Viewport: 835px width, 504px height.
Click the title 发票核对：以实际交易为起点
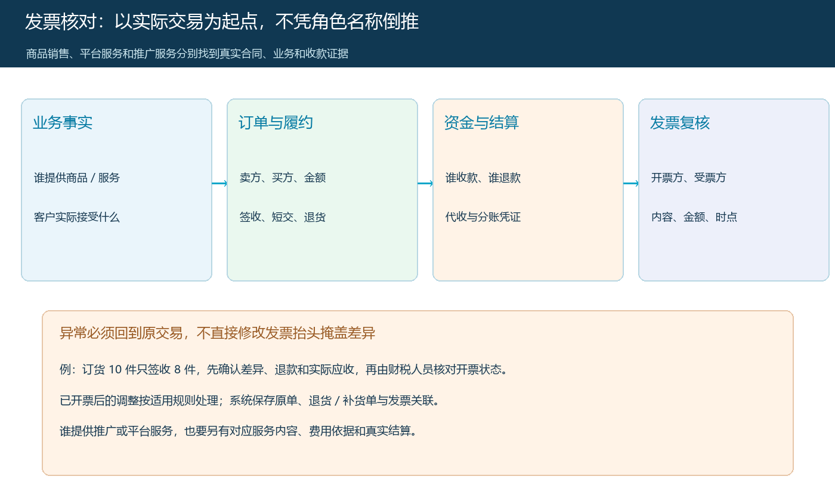[222, 21]
